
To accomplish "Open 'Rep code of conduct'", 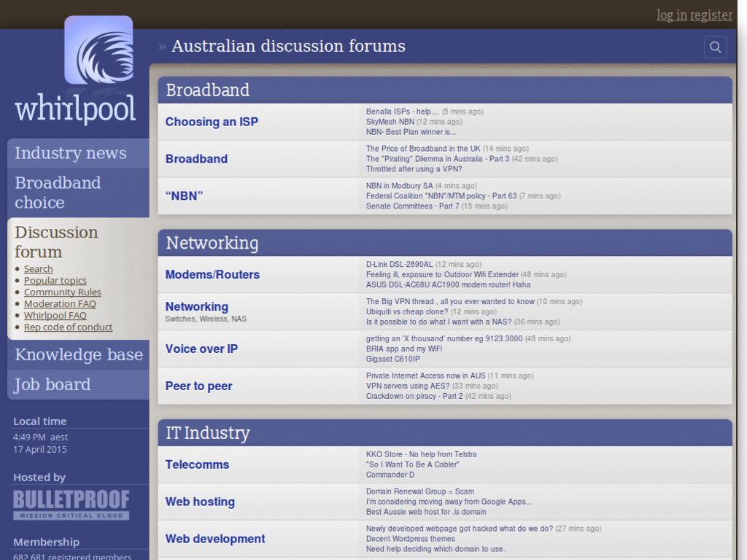I will [68, 327].
